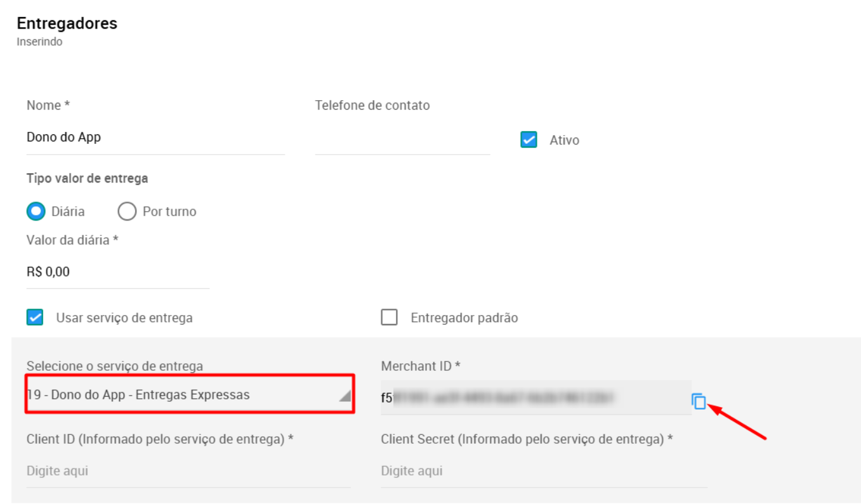This screenshot has width=861, height=504.
Task: Click the Entregadores page heading
Action: [x=67, y=23]
